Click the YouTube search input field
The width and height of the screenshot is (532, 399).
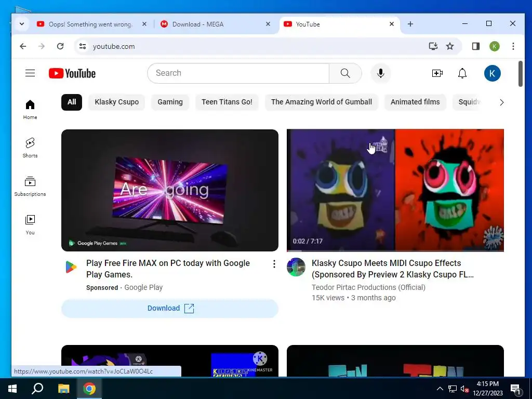(238, 73)
